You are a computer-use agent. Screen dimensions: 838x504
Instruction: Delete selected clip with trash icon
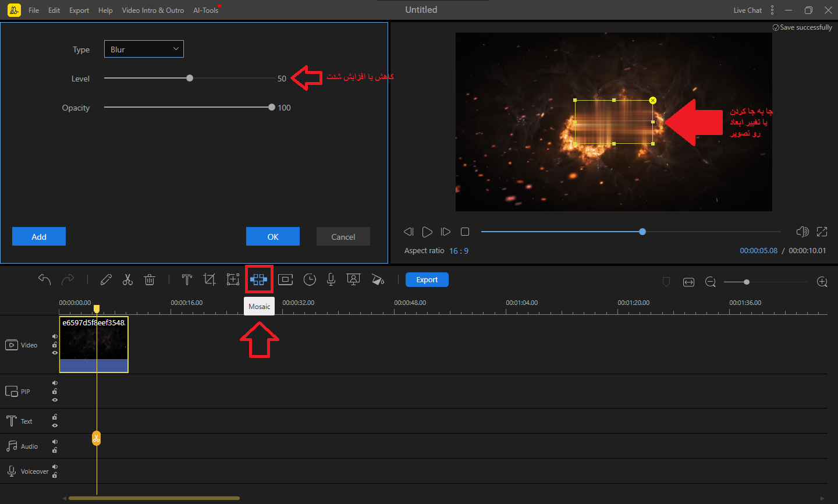tap(150, 280)
